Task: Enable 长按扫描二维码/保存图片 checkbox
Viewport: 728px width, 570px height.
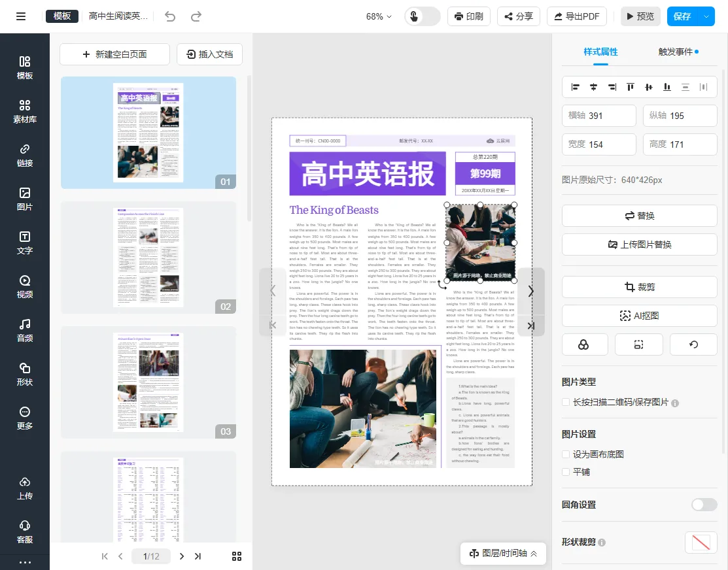Action: pyautogui.click(x=566, y=403)
